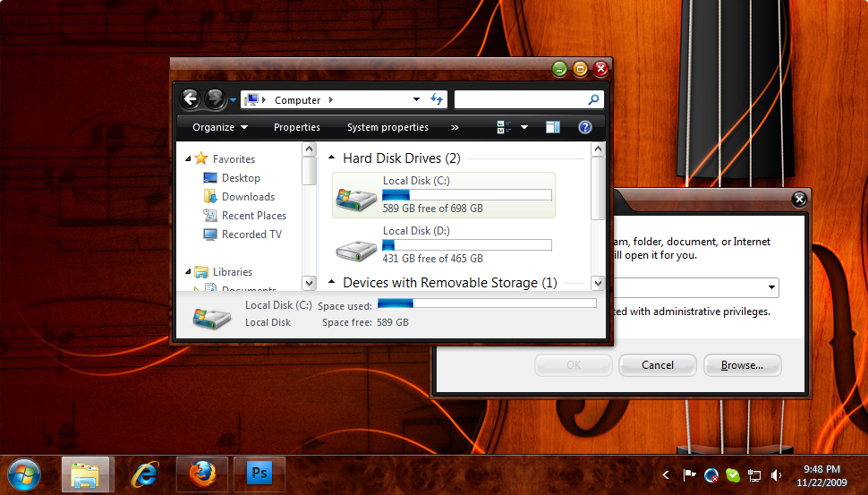Expand the view options dropdown arrow

click(x=524, y=127)
